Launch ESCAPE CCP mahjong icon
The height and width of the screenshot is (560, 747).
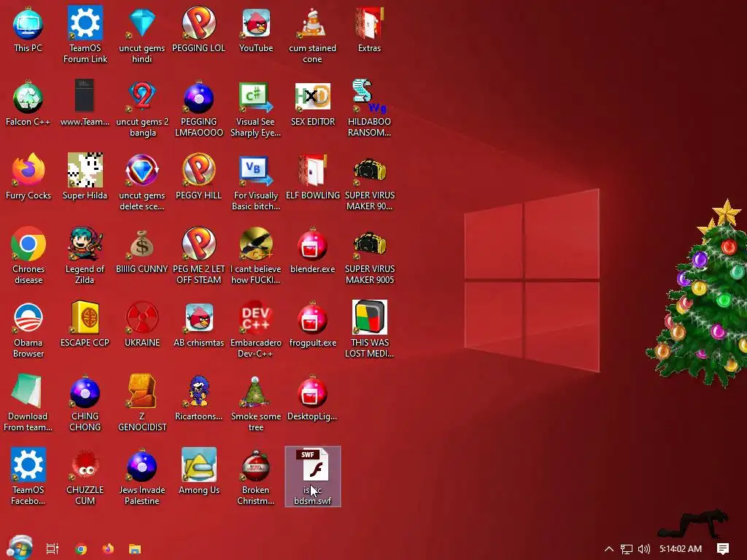(85, 324)
